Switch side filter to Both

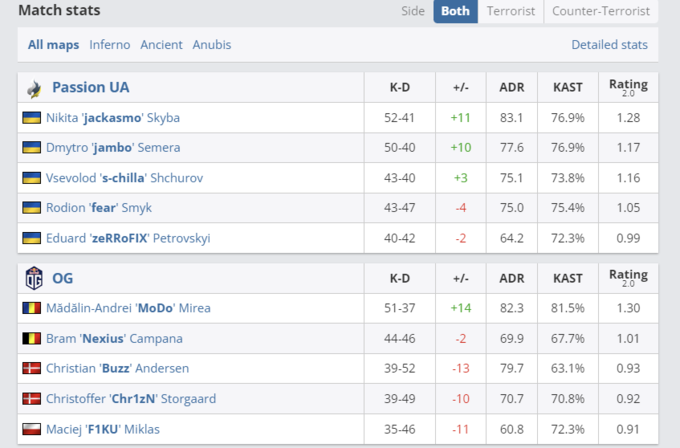(x=455, y=12)
